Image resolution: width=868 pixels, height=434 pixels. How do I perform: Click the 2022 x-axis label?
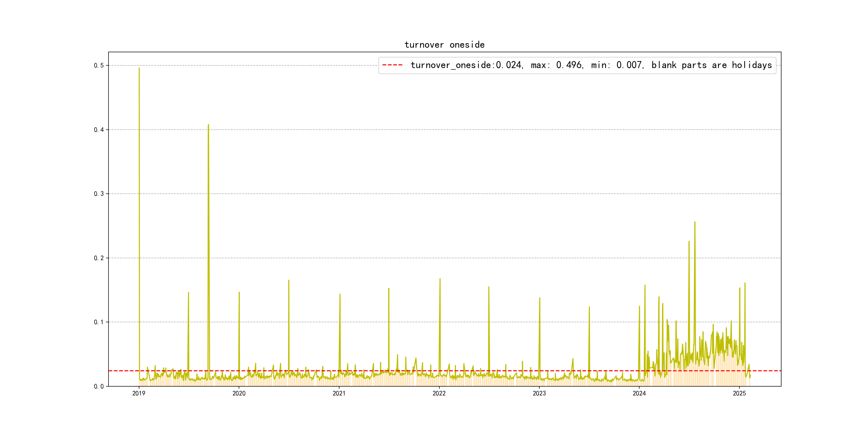(439, 393)
